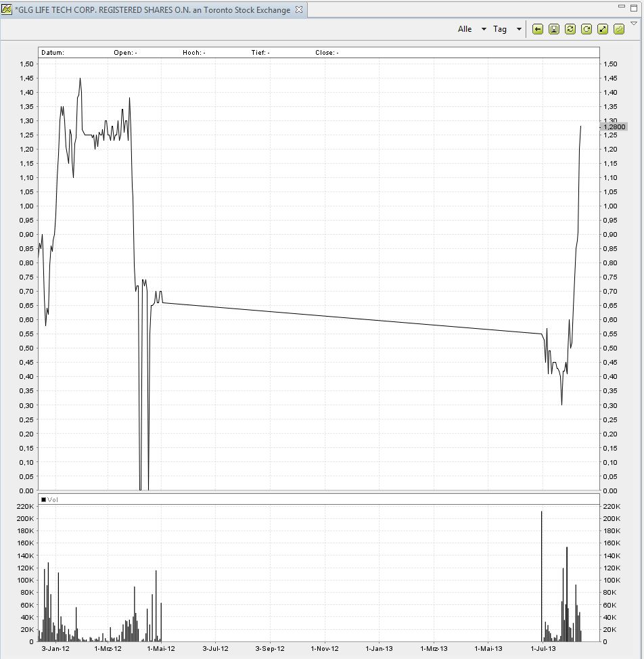
Task: Click the two-arrow sync refresh icon
Action: click(x=570, y=29)
